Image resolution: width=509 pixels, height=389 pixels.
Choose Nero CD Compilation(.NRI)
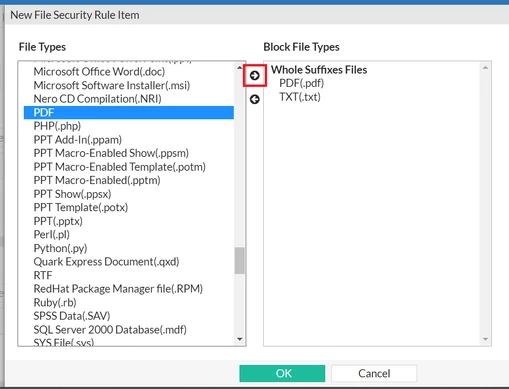97,99
